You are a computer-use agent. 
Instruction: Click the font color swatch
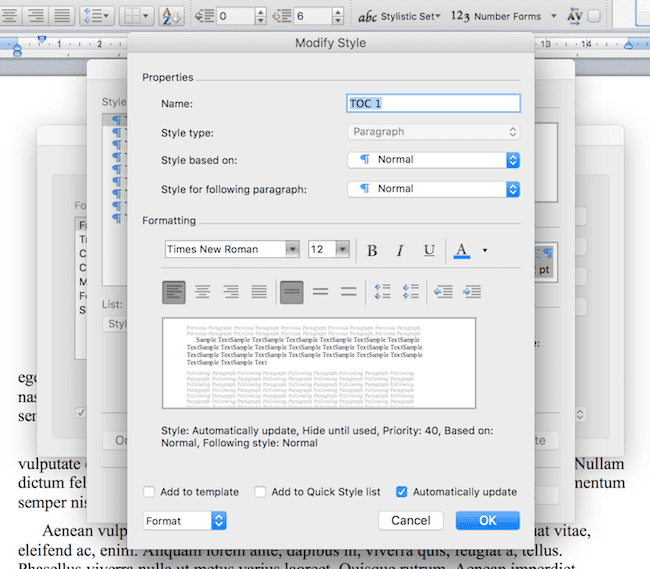[461, 250]
